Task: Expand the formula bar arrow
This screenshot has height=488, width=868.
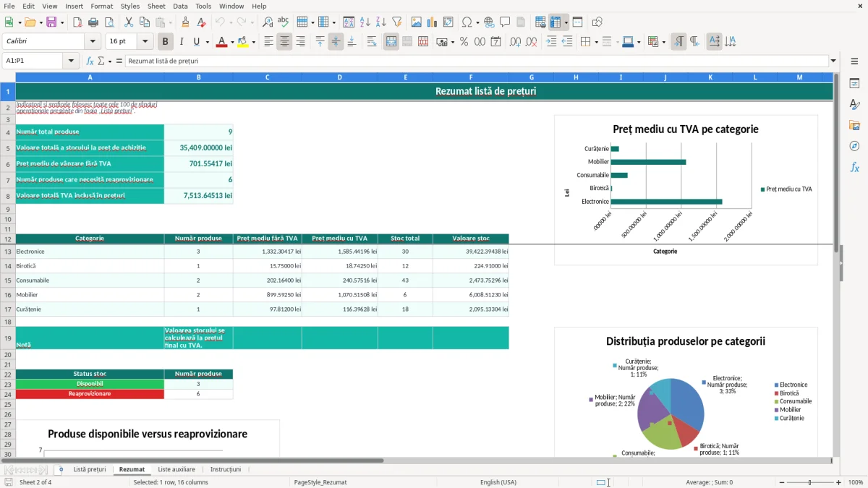Action: pos(833,61)
